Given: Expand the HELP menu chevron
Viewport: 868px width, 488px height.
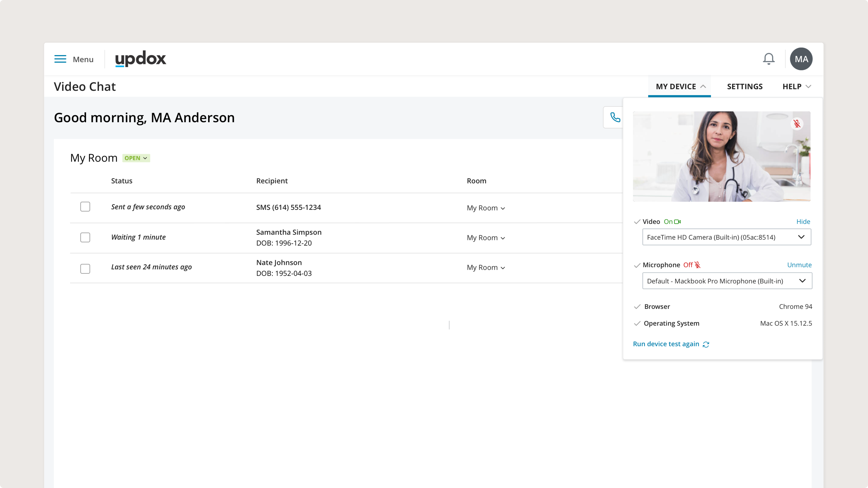Looking at the screenshot, I should (808, 87).
